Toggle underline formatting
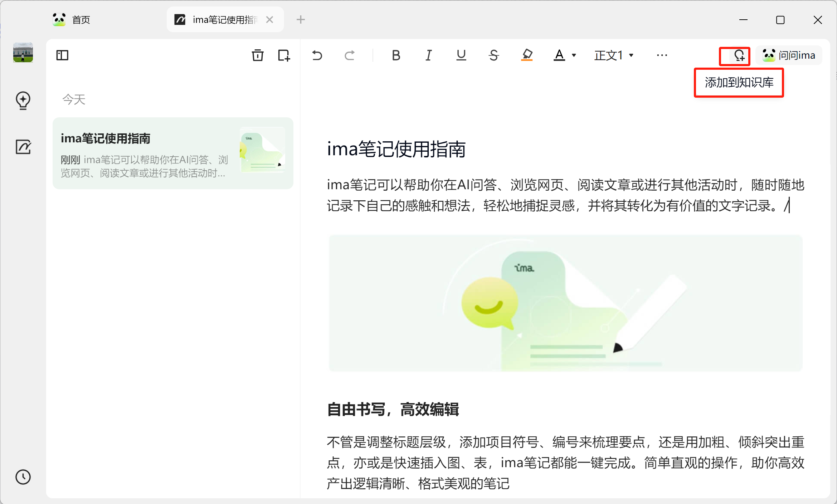 pos(461,55)
